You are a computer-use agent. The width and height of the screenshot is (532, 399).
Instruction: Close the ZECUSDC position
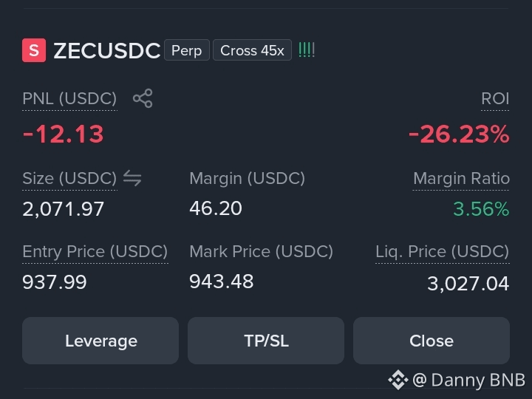click(x=432, y=341)
